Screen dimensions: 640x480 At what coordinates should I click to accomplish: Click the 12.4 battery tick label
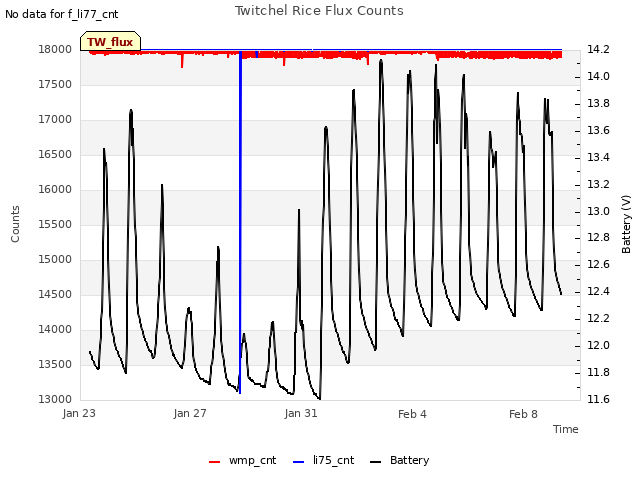pos(598,292)
